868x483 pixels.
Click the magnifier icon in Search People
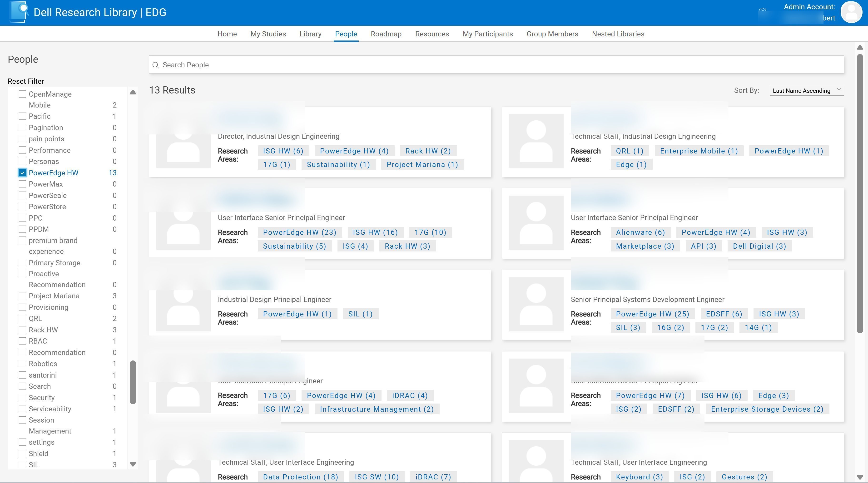tap(155, 65)
